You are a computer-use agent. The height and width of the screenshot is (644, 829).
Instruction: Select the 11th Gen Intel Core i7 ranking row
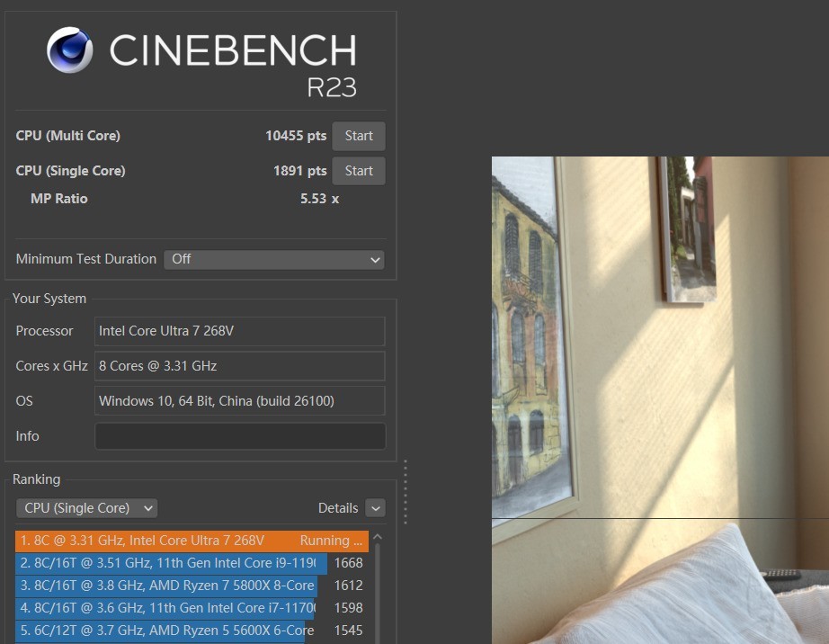click(192, 608)
